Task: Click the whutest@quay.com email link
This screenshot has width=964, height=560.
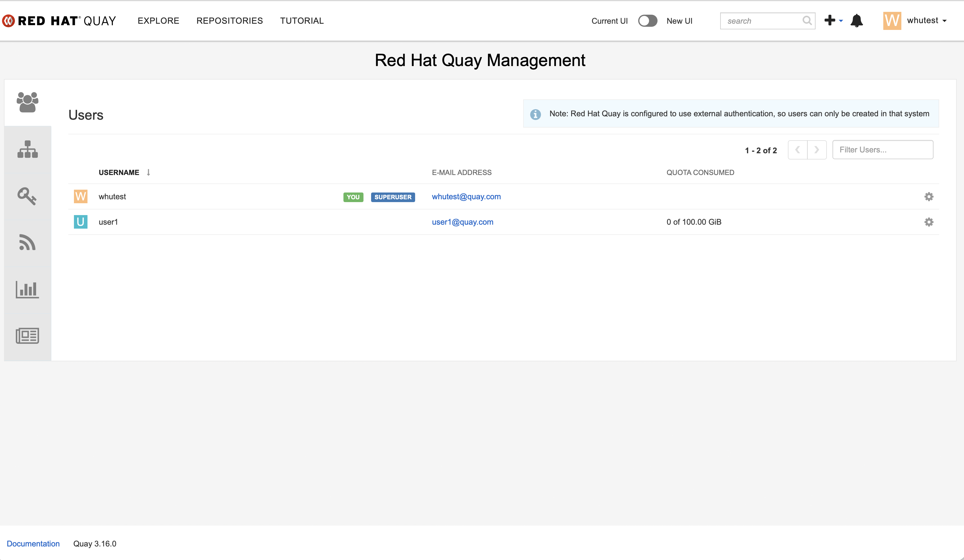Action: coord(466,197)
